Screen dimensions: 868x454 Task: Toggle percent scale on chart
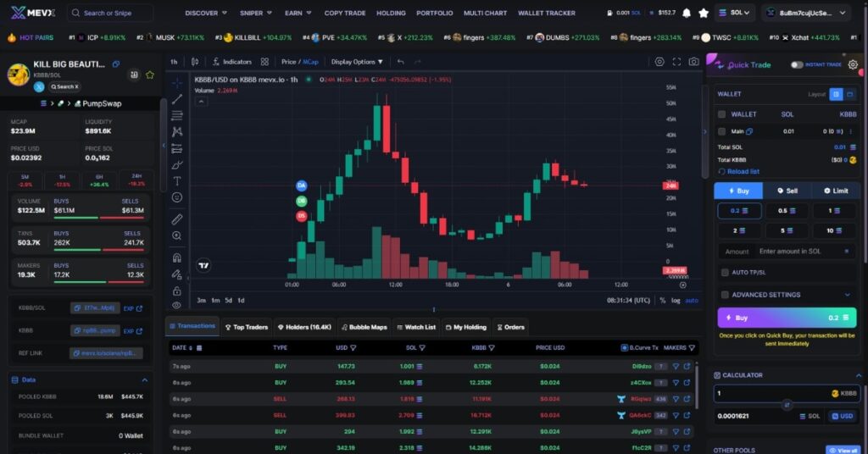(x=662, y=301)
